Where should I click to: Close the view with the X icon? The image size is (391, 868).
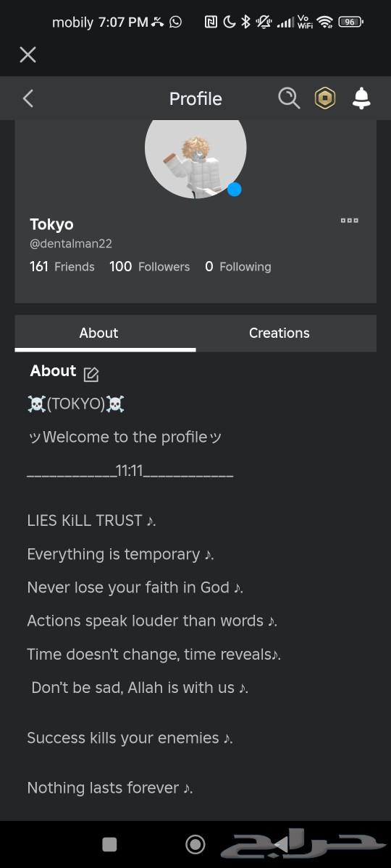28,54
